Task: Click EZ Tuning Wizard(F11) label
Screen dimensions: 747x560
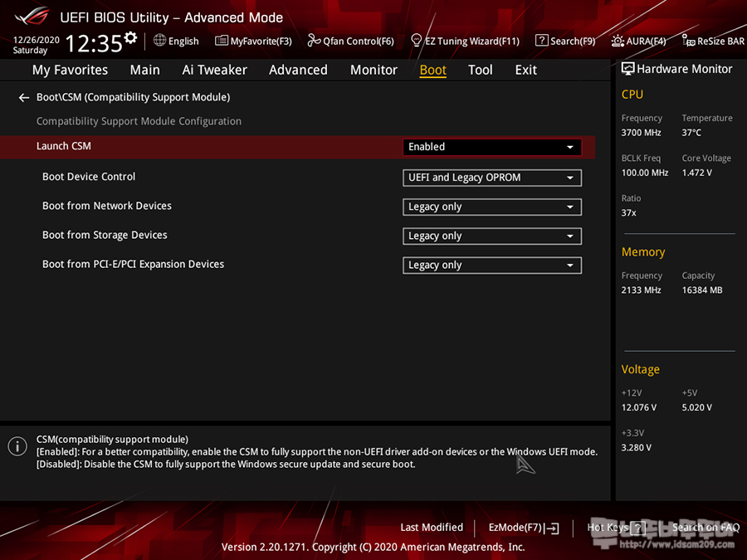Action: [472, 41]
